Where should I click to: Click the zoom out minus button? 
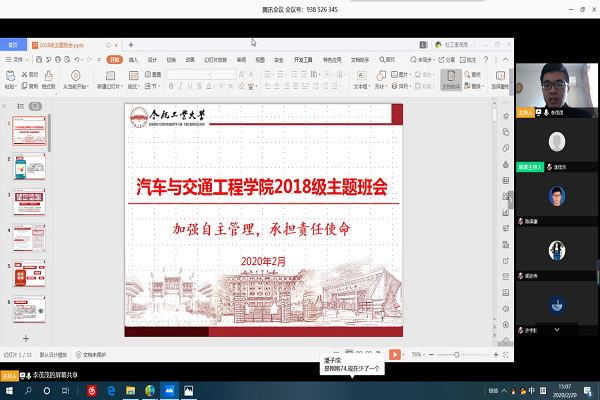431,355
